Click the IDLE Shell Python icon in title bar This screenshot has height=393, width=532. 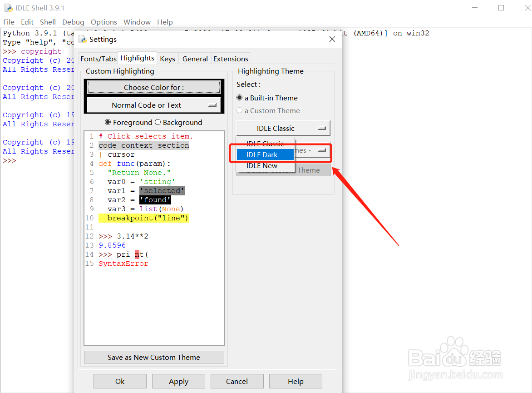pyautogui.click(x=8, y=8)
